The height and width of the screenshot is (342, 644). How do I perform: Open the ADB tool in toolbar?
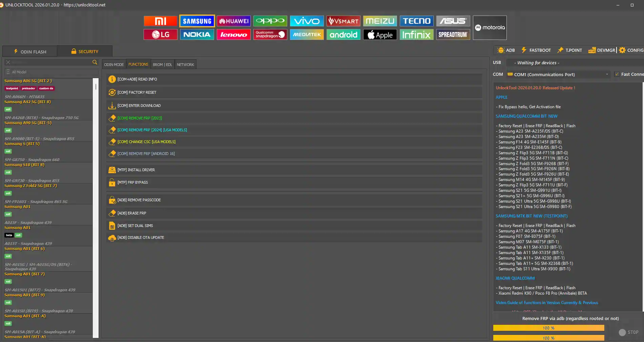506,50
